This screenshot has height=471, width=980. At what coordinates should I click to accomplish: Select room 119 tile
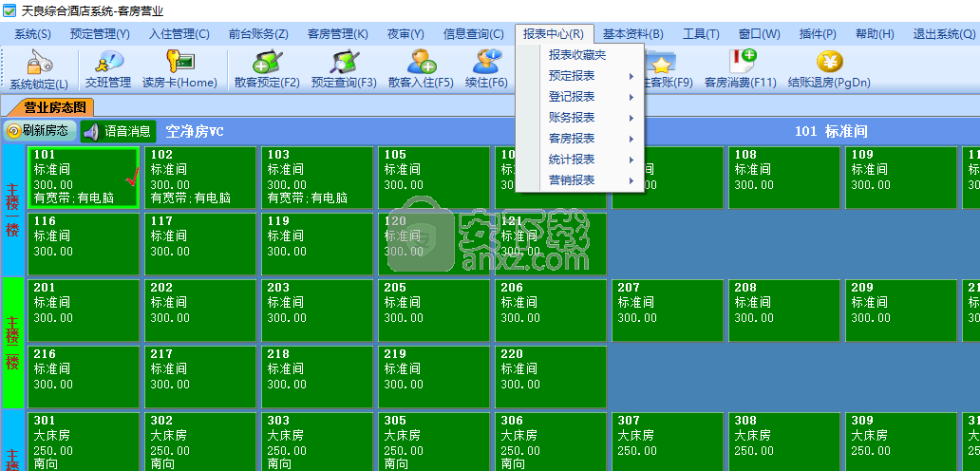tap(317, 244)
